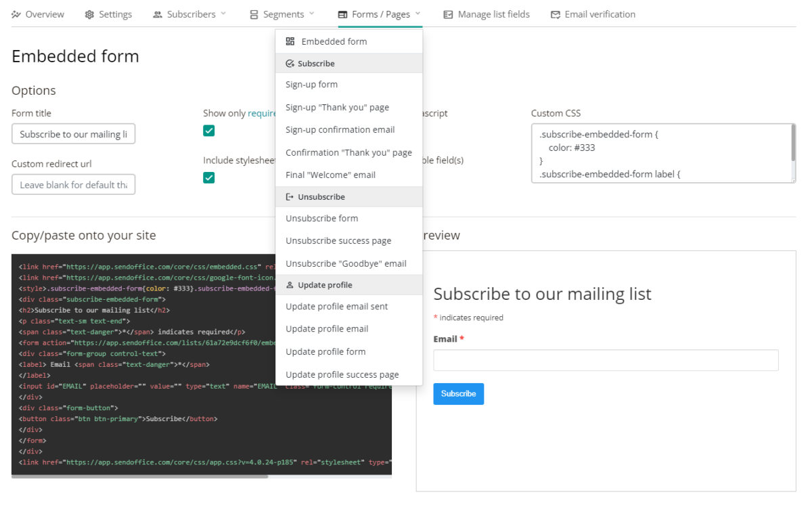Click the Embedded form grid icon

(290, 41)
